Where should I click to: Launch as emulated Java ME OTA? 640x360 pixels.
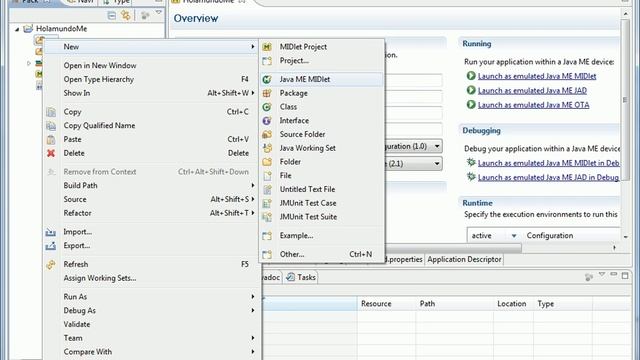click(533, 105)
